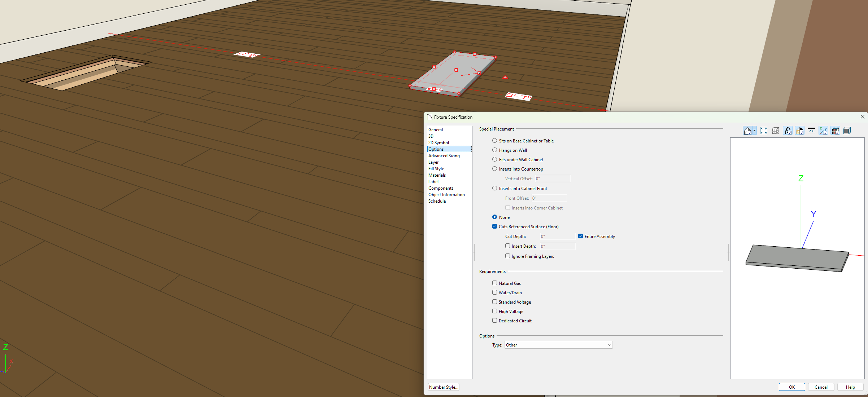Image resolution: width=868 pixels, height=397 pixels.
Task: Uncheck Cuts Referenced Surface (Floor)
Action: (494, 226)
